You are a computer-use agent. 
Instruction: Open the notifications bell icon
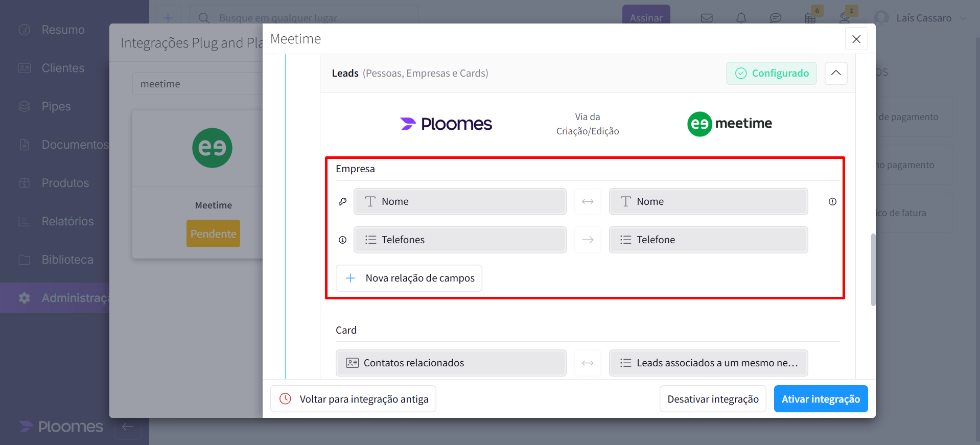[x=741, y=18]
